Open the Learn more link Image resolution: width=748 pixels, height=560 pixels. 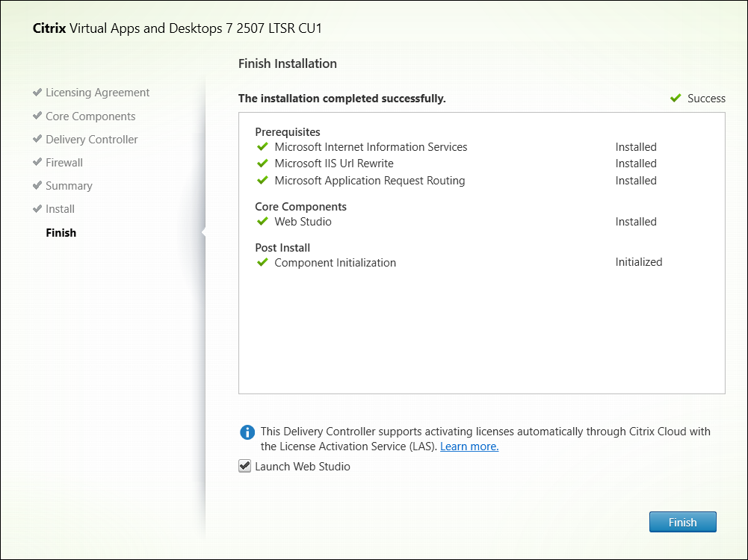click(x=469, y=447)
